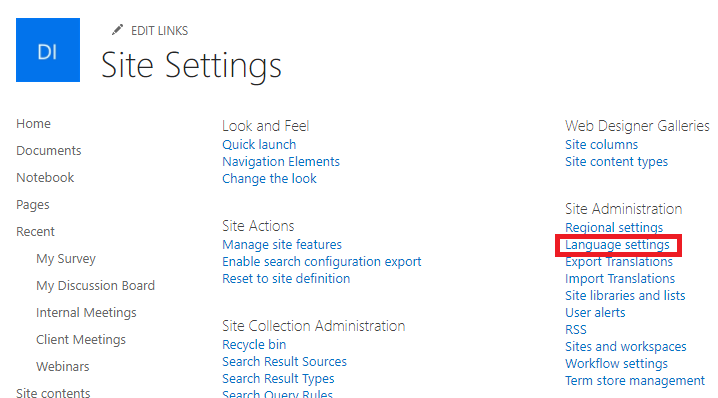Screen dimensions: 718x398
Task: Open the Quick launch link
Action: tap(259, 145)
